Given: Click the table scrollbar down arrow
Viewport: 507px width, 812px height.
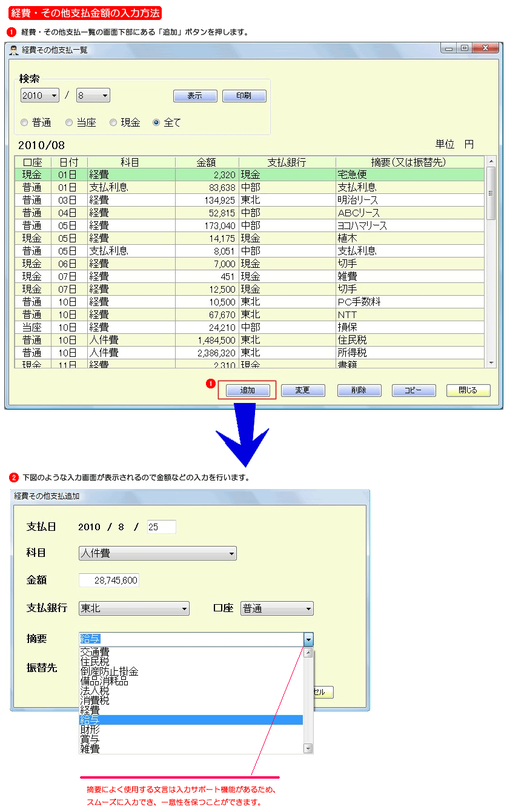Looking at the screenshot, I should [x=491, y=362].
